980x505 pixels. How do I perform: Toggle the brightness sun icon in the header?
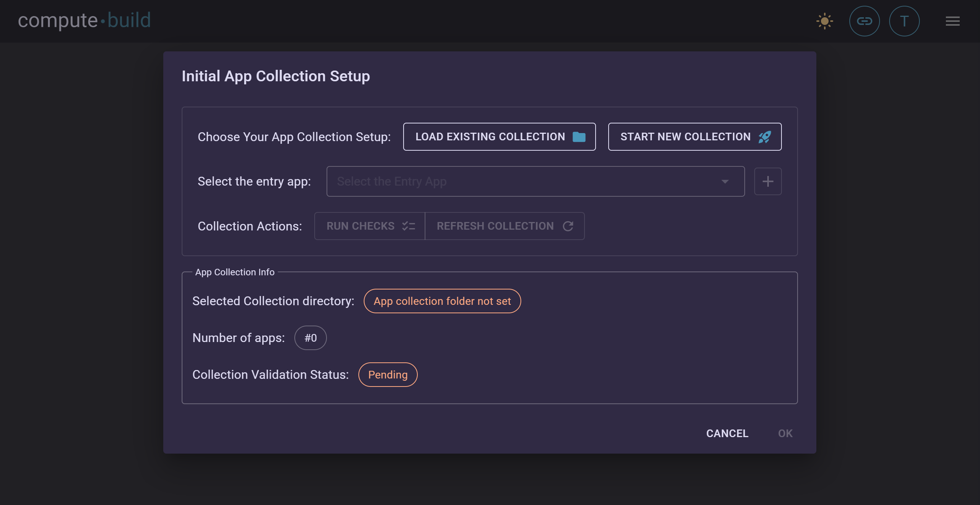click(825, 21)
